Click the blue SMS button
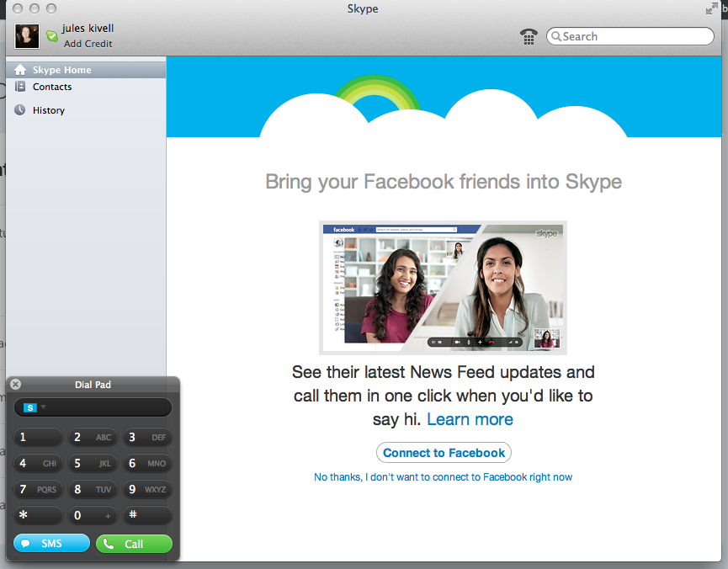The image size is (728, 569). [x=51, y=544]
